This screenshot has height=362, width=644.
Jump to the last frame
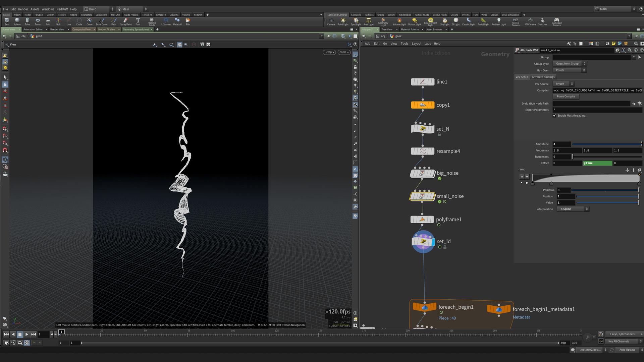tap(34, 334)
